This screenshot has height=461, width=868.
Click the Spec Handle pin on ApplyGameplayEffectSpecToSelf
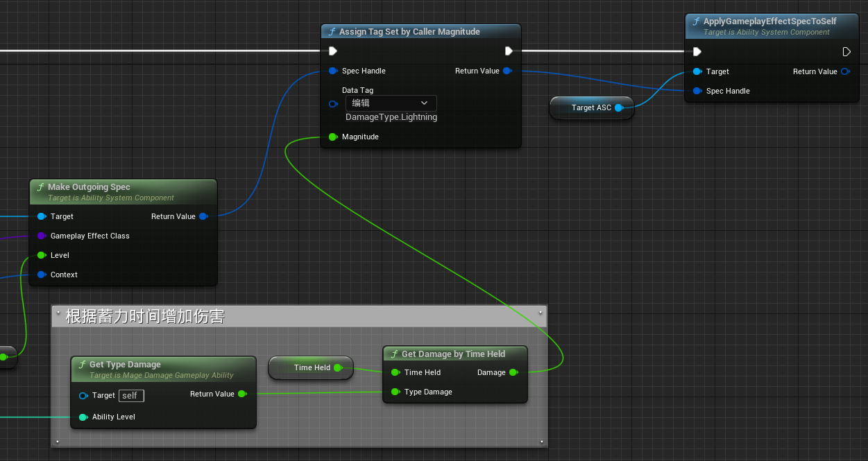(697, 91)
